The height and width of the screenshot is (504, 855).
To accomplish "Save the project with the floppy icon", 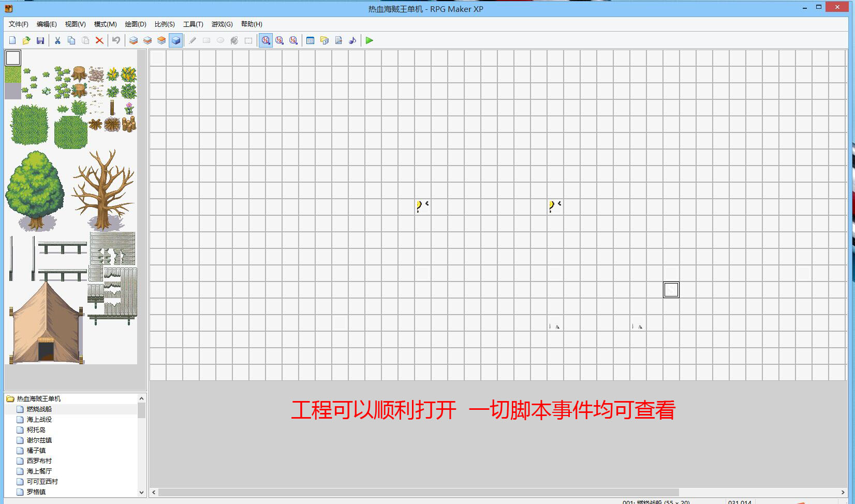I will tap(40, 40).
